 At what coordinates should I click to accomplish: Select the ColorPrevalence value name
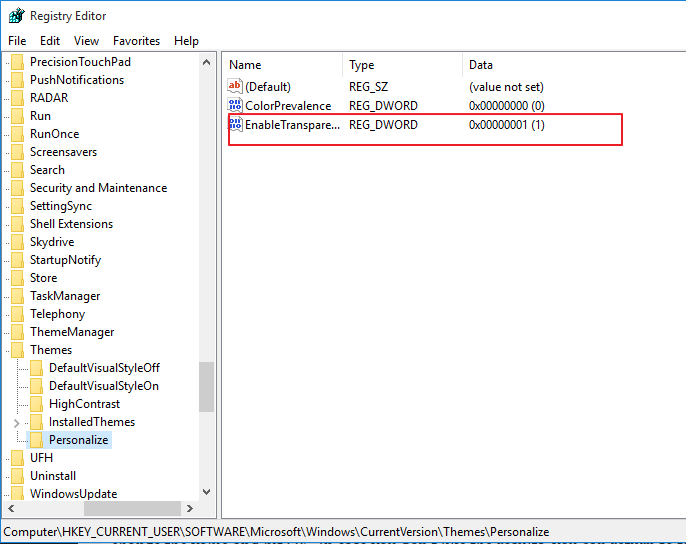click(x=288, y=105)
